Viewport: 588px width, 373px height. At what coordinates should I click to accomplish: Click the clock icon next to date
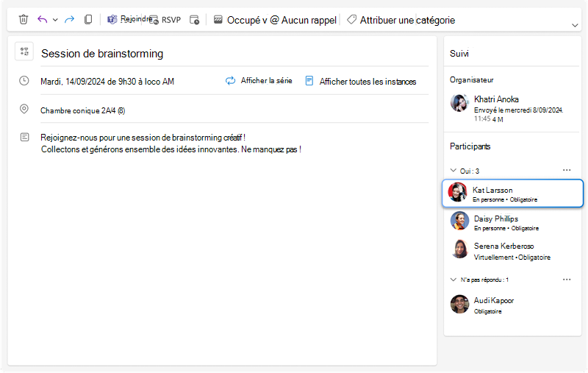(x=24, y=81)
